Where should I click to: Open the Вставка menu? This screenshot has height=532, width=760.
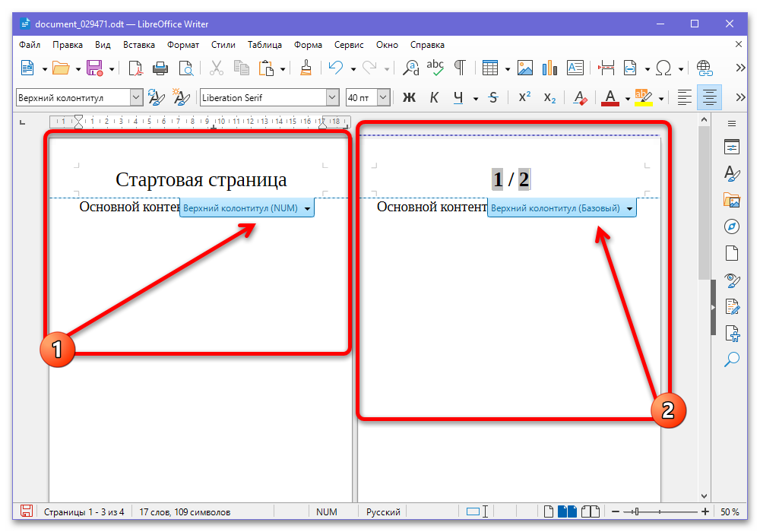[139, 45]
